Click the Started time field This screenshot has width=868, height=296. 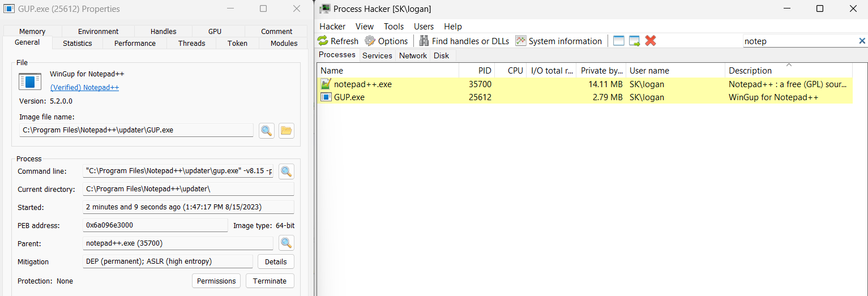point(189,207)
